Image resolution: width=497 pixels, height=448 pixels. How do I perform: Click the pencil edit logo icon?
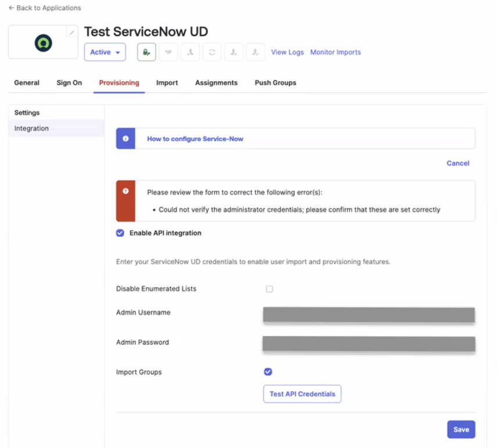coord(72,33)
